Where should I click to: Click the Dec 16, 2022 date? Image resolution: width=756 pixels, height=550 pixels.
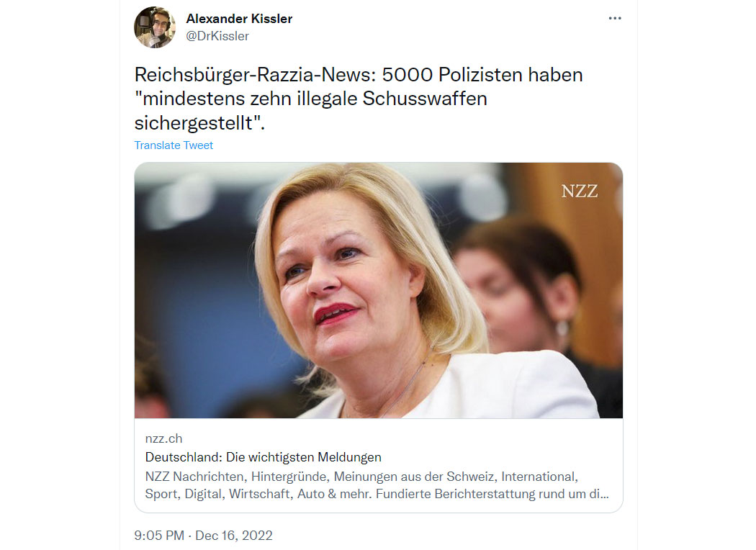coord(234,536)
